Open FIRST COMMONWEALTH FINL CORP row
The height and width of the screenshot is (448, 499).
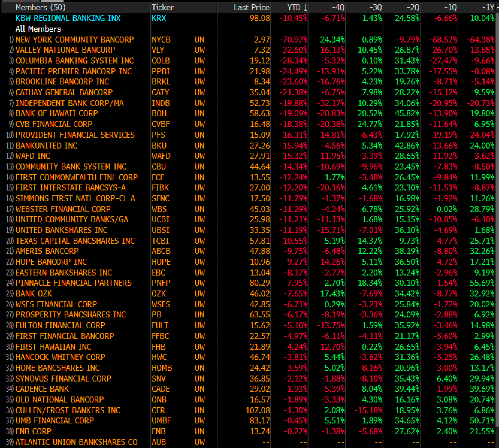tap(249, 177)
